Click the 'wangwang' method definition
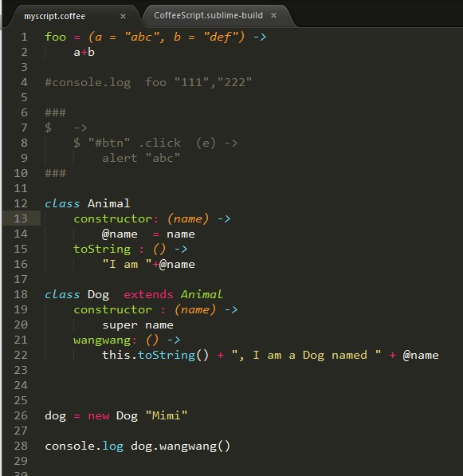This screenshot has height=476, width=463. pos(103,340)
